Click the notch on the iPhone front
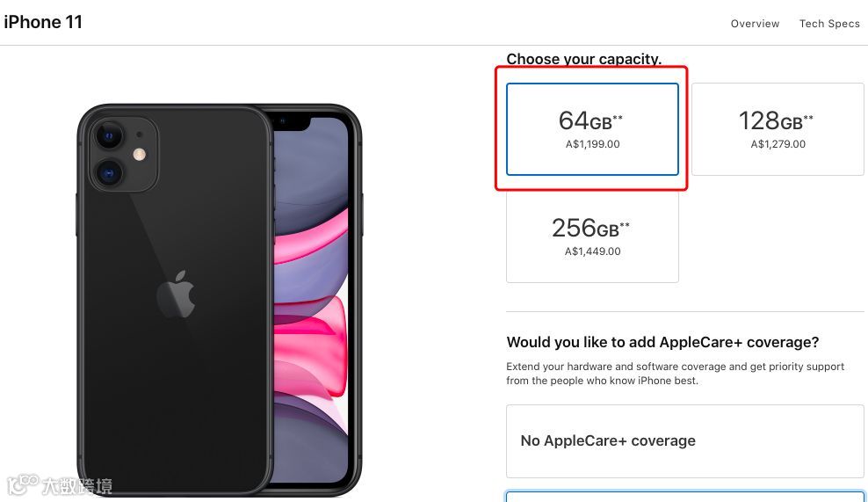Screen dimensions: 868x502 click(291, 122)
